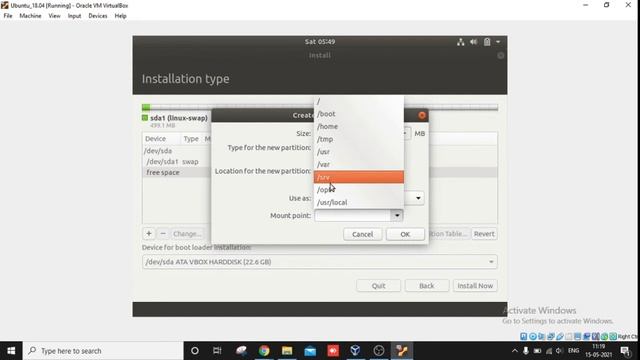Click the microphone icon in the system tray
This screenshot has width=640, height=360.
click(526, 351)
